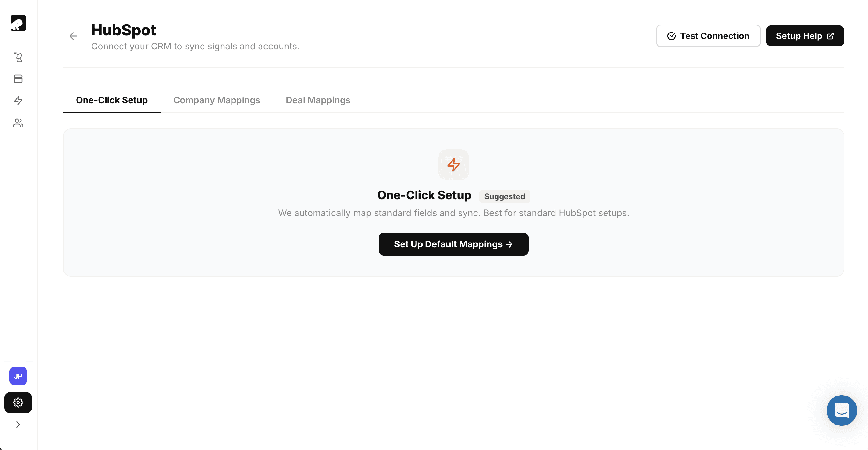The image size is (868, 450).
Task: Expand the sidebar with the chevron arrow
Action: (18, 425)
